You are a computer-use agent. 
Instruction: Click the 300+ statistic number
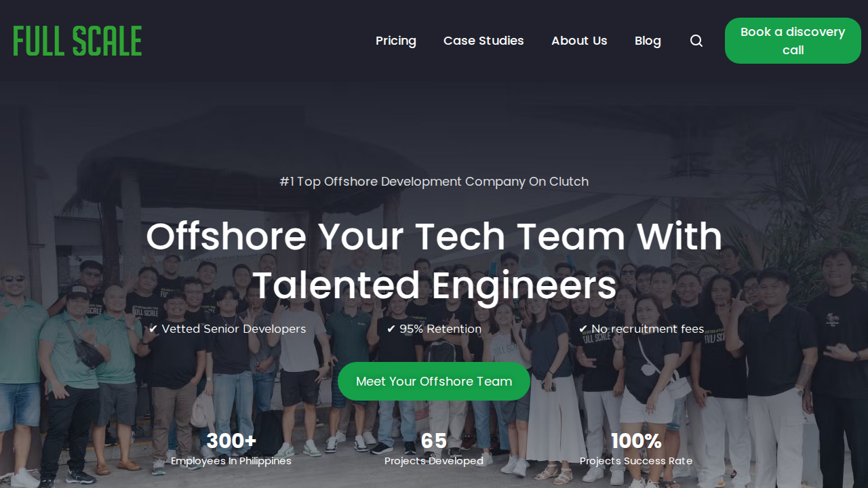(231, 441)
